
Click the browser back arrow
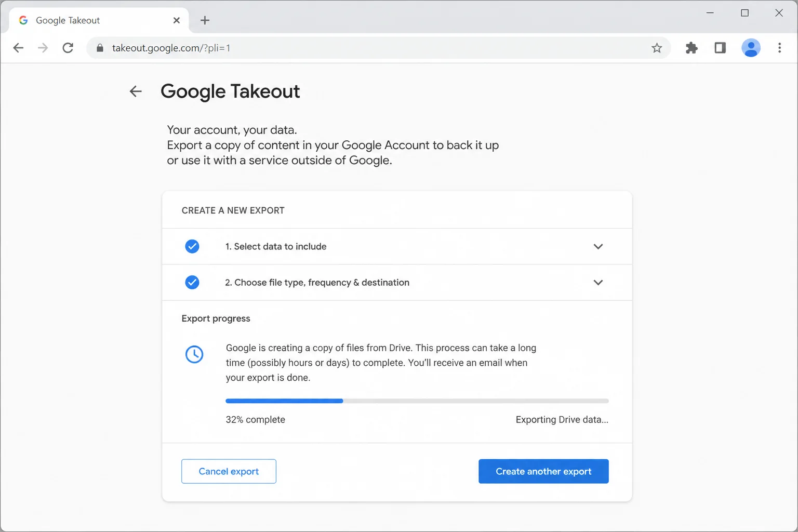(18, 48)
